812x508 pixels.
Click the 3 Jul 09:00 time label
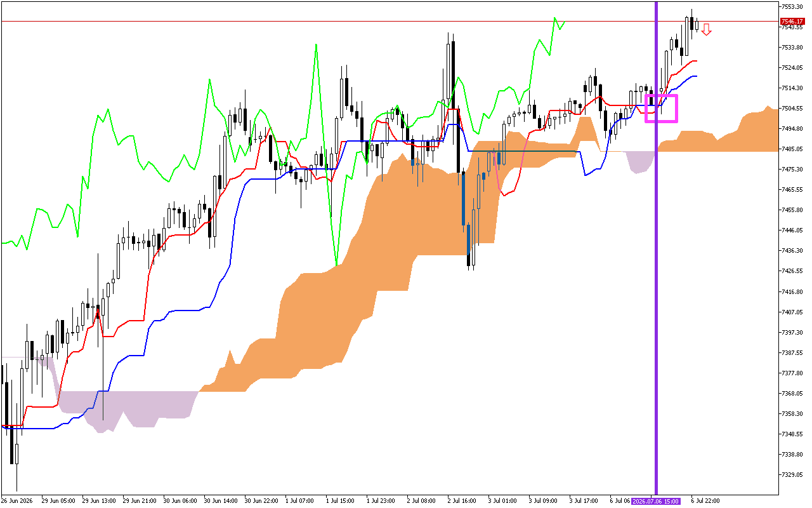(x=542, y=501)
